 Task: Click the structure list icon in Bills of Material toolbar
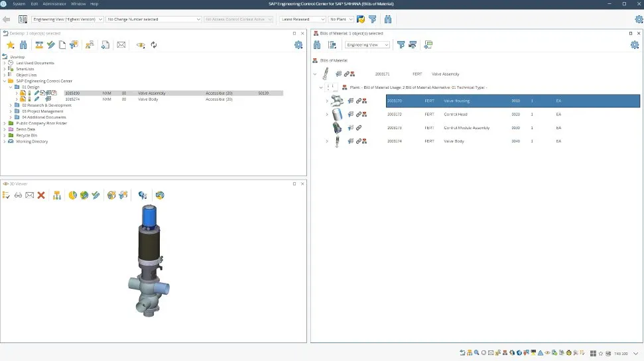pyautogui.click(x=332, y=45)
